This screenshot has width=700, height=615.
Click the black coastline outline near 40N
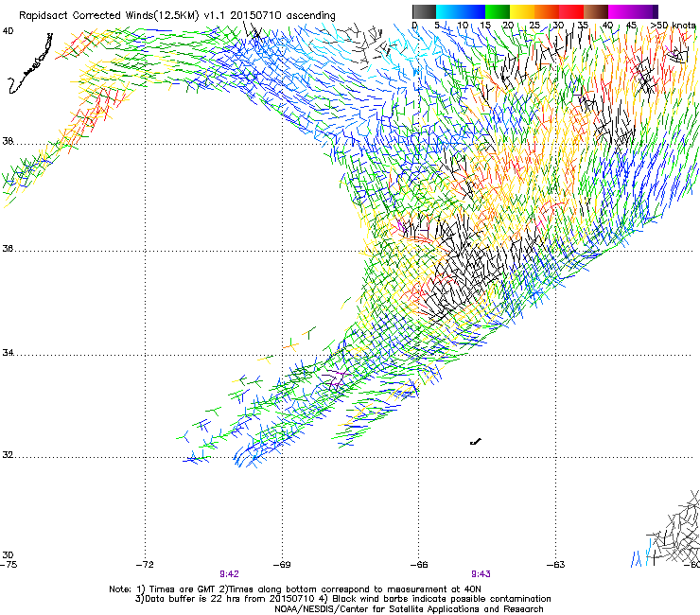(30, 64)
